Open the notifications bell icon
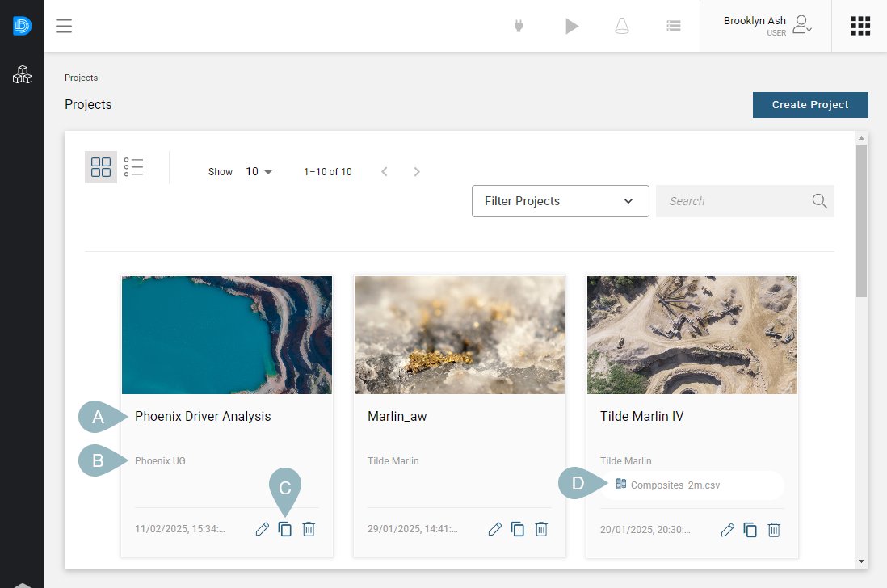The height and width of the screenshot is (588, 887). [x=622, y=26]
